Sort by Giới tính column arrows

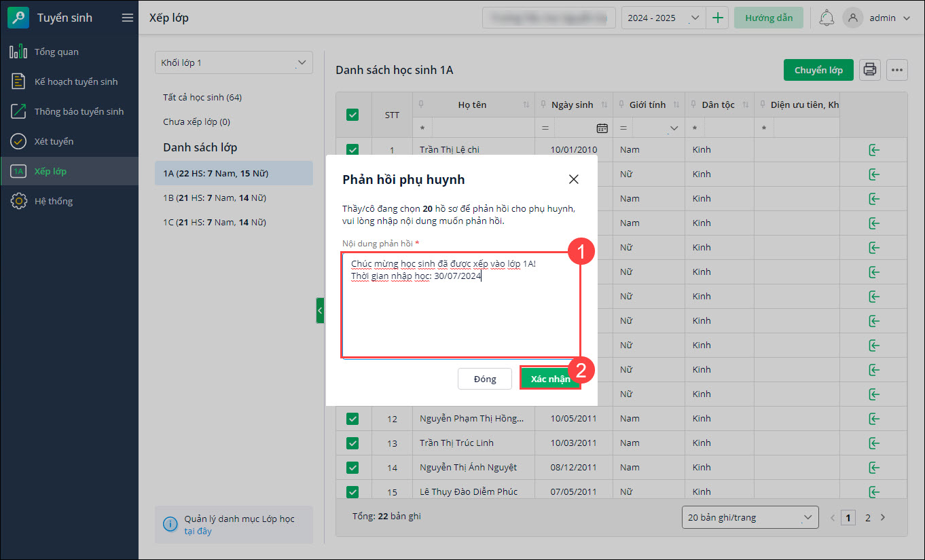[676, 105]
